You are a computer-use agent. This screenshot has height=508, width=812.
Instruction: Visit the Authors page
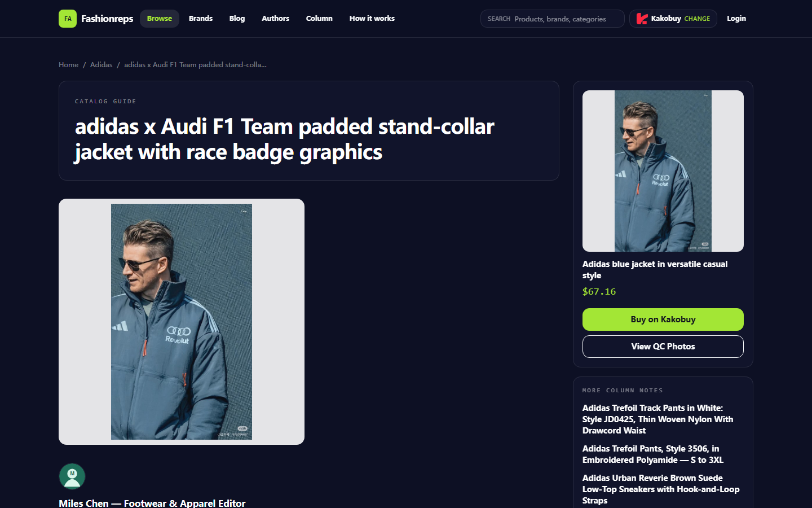tap(275, 19)
